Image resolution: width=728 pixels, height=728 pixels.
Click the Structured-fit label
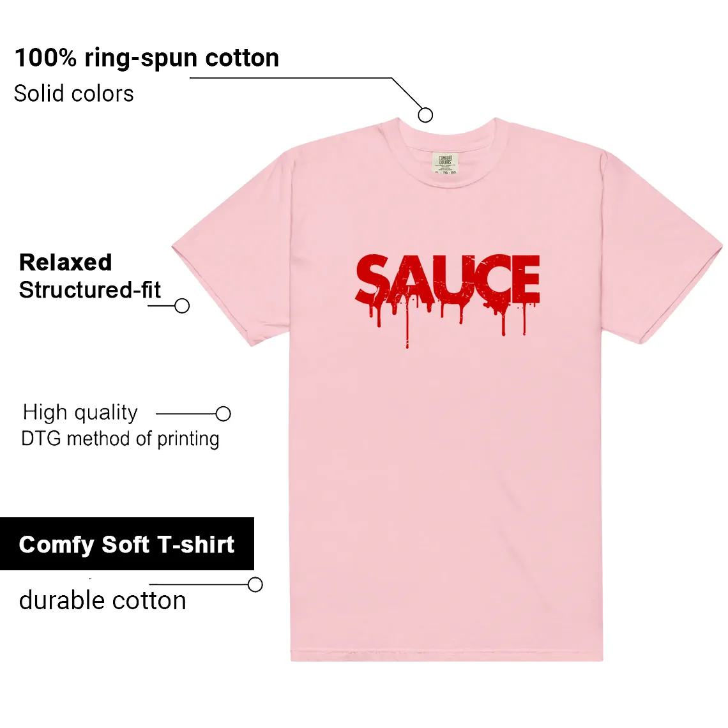click(89, 290)
